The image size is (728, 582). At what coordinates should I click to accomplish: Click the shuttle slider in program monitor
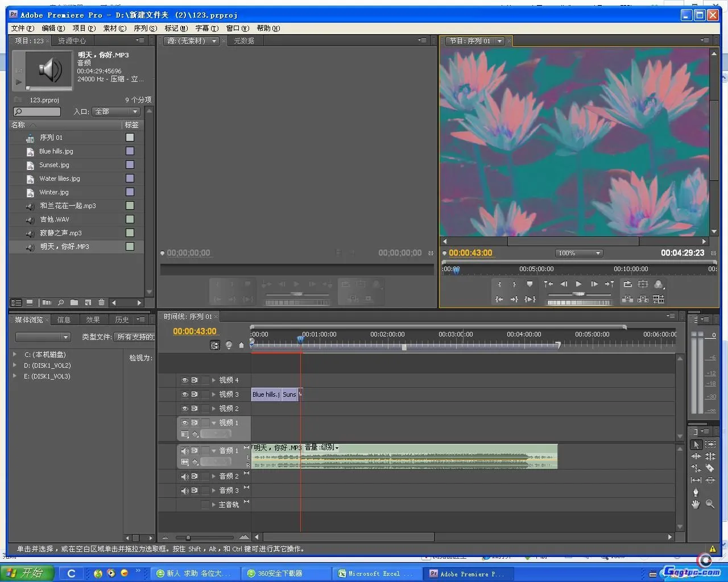pyautogui.click(x=578, y=294)
